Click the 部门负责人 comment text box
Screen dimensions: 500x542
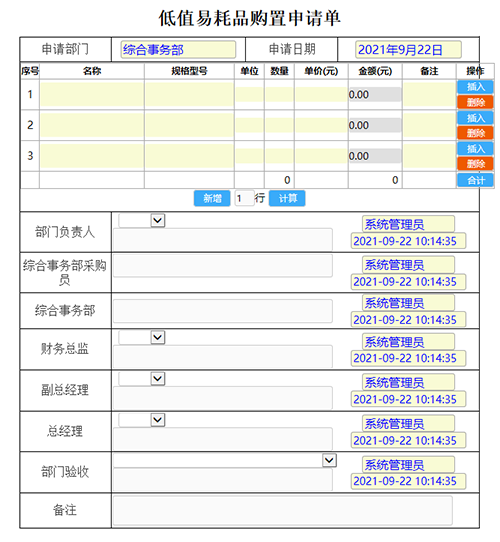[x=223, y=239]
